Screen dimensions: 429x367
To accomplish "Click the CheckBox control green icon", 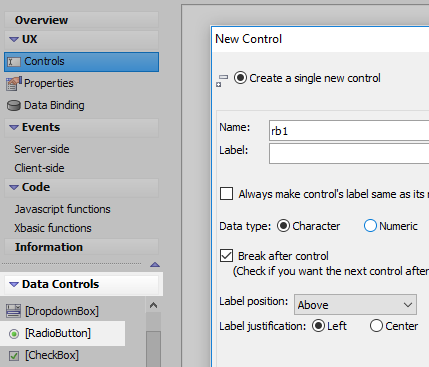I will [x=14, y=356].
